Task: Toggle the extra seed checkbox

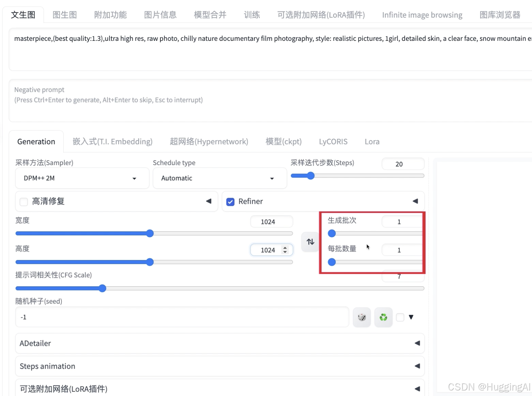Action: click(400, 317)
